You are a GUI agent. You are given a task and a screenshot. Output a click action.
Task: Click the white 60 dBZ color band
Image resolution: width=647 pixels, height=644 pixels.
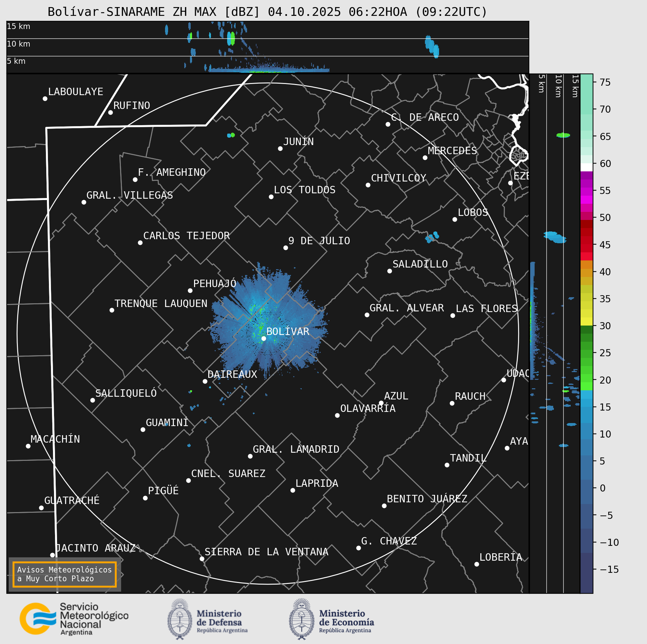click(587, 167)
